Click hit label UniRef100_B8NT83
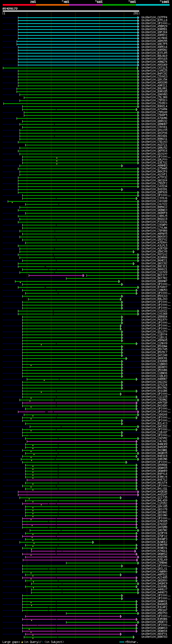The height and width of the screenshot is (644, 172). click(x=154, y=637)
